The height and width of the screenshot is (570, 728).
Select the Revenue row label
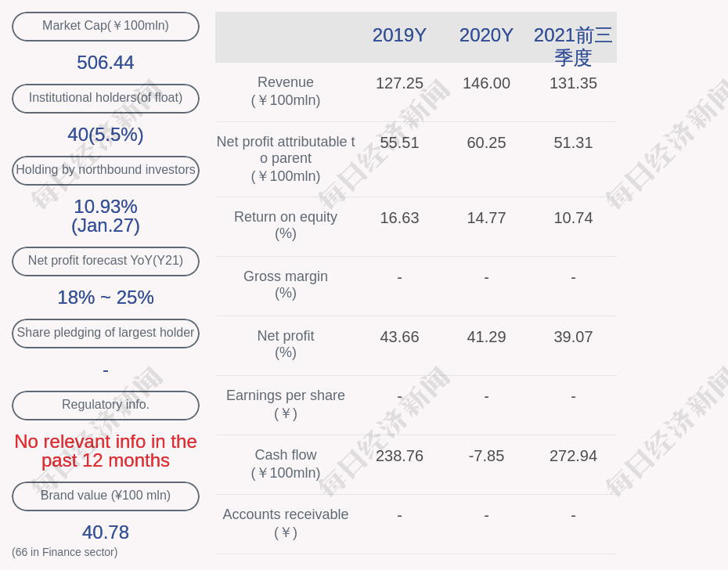[x=286, y=91]
